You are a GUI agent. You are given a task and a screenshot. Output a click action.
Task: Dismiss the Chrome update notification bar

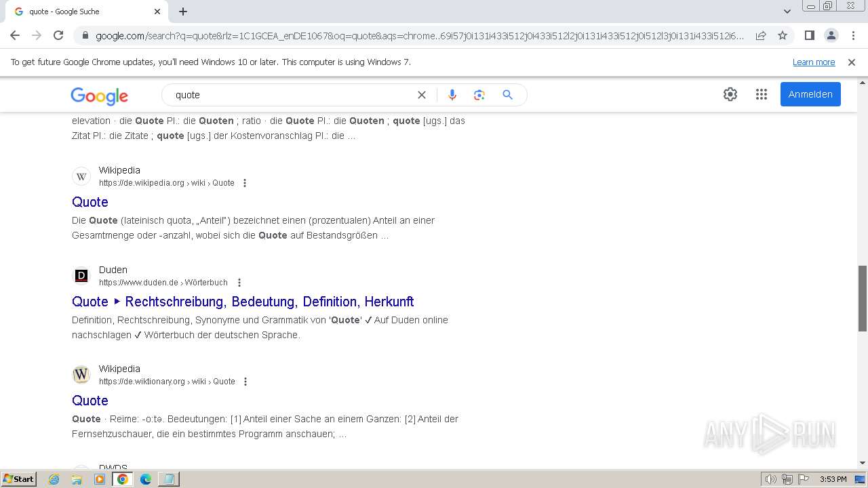click(852, 62)
